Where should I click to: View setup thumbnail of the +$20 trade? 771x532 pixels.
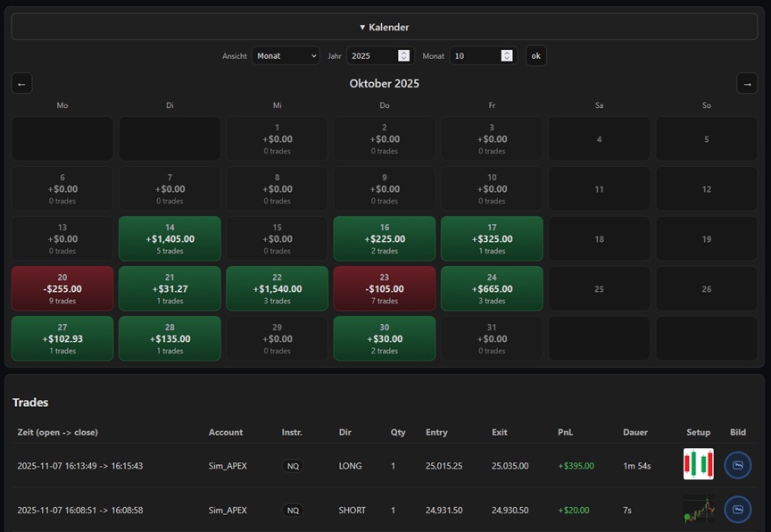pyautogui.click(x=699, y=510)
